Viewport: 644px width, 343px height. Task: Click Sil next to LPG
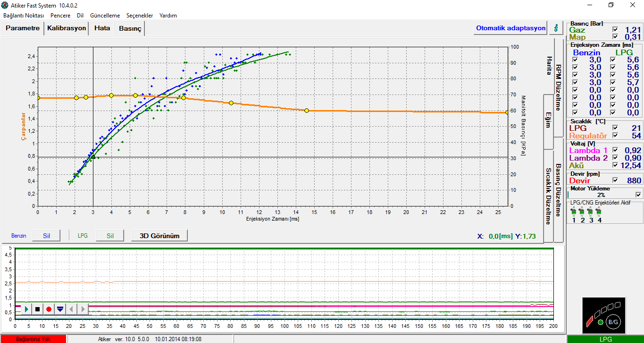click(x=110, y=235)
